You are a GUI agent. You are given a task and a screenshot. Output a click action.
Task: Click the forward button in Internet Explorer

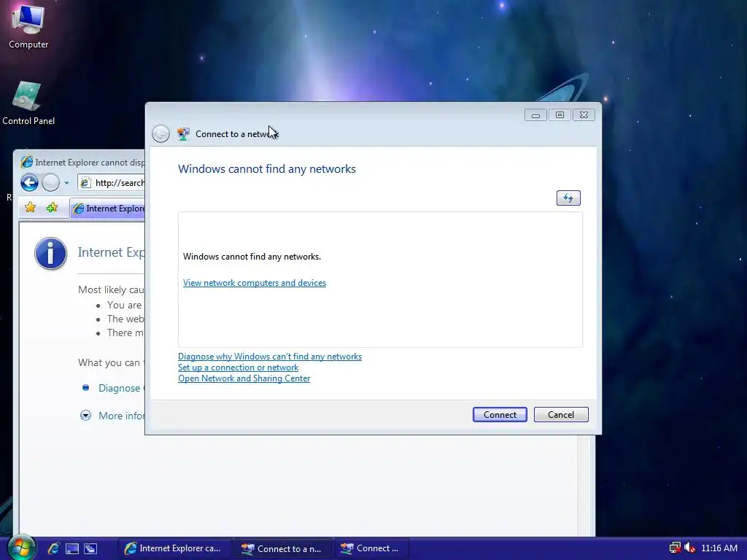[x=50, y=182]
